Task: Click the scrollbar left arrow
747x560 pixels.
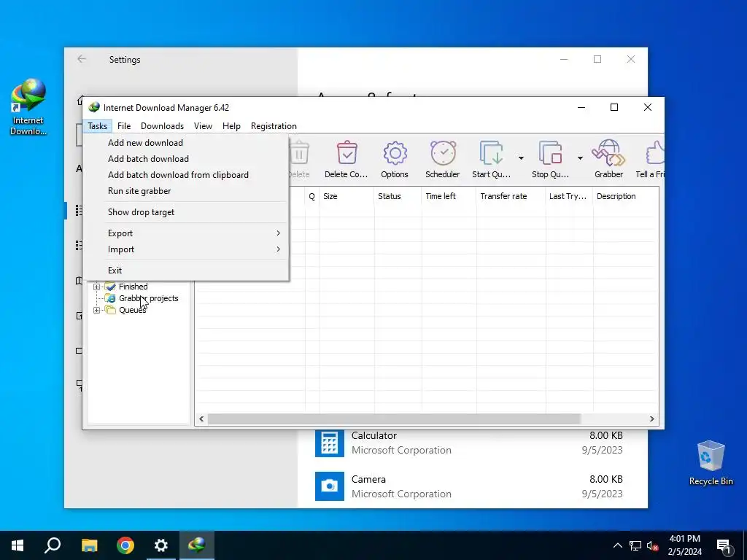Action: coord(201,419)
